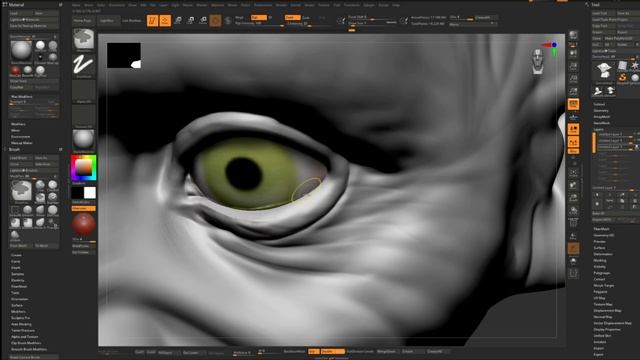640x360 pixels.
Task: Expand the Geometry section in Tool
Action: click(601, 110)
